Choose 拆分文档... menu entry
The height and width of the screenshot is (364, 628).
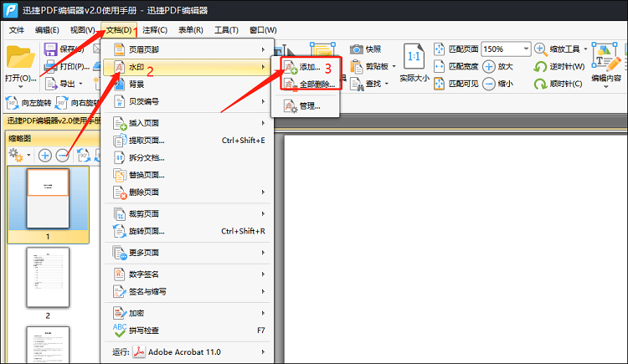(188, 158)
